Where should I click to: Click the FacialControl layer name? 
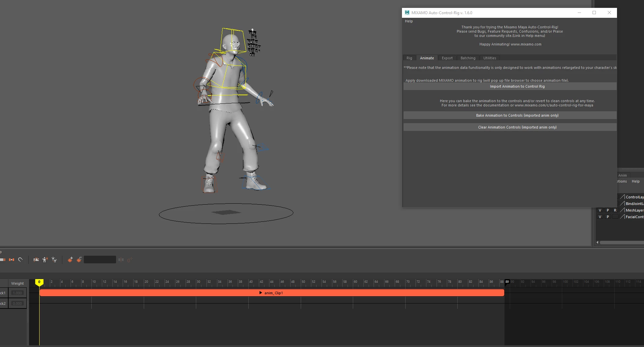pos(635,217)
